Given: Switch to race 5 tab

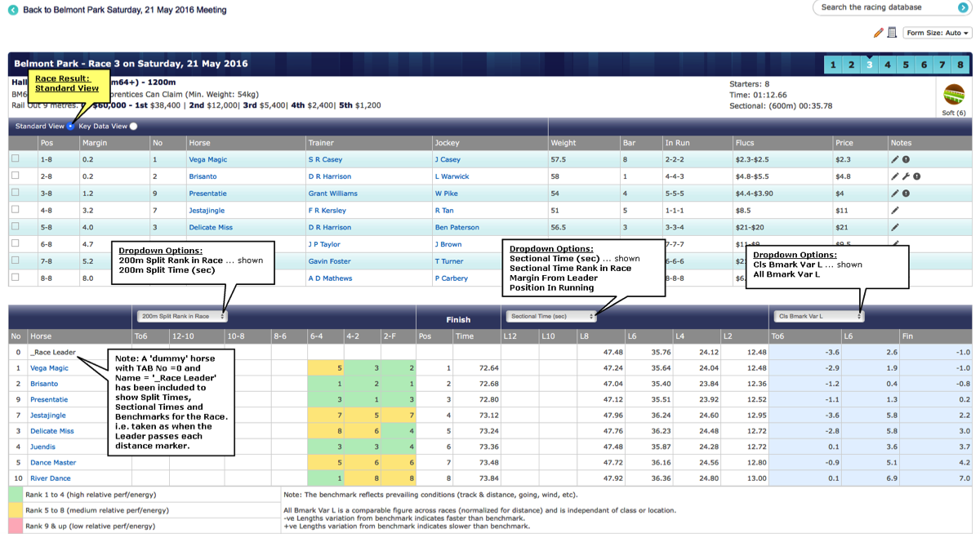Looking at the screenshot, I should point(906,65).
